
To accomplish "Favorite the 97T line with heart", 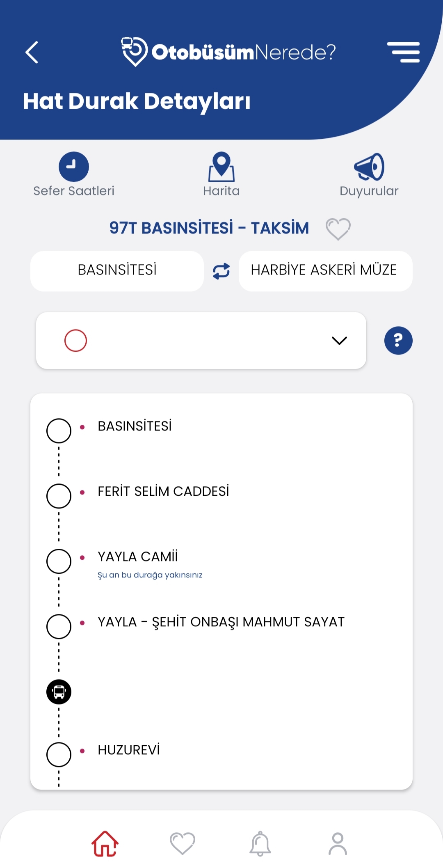I will click(338, 229).
